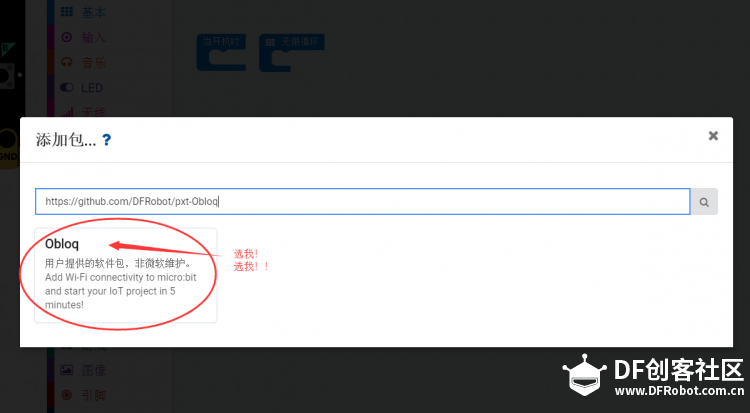
Task: Click the search magnifier button
Action: (x=704, y=202)
